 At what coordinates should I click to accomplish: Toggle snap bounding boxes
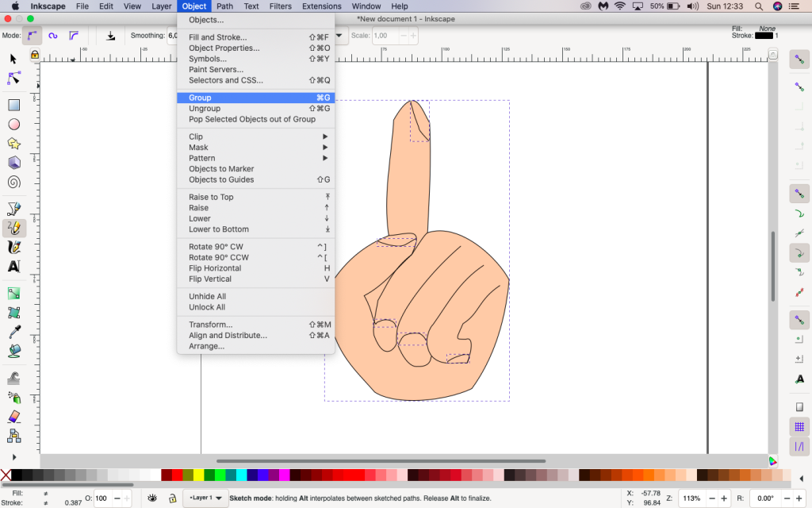click(x=799, y=86)
